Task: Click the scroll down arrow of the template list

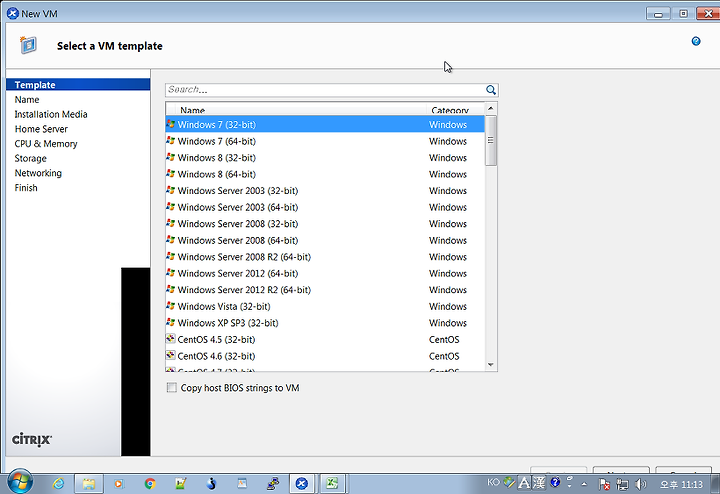Action: pos(490,365)
